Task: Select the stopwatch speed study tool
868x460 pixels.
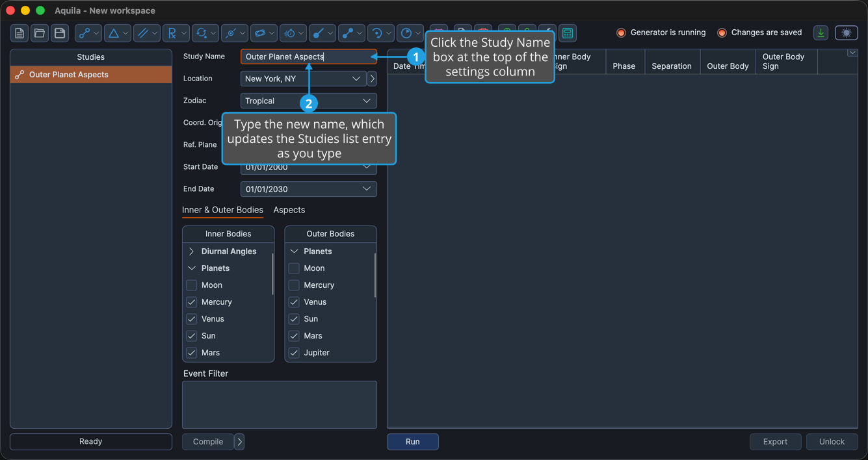Action: (293, 33)
